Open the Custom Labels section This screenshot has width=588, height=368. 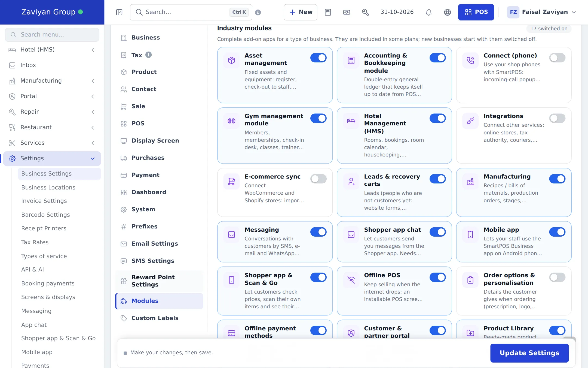pyautogui.click(x=159, y=318)
